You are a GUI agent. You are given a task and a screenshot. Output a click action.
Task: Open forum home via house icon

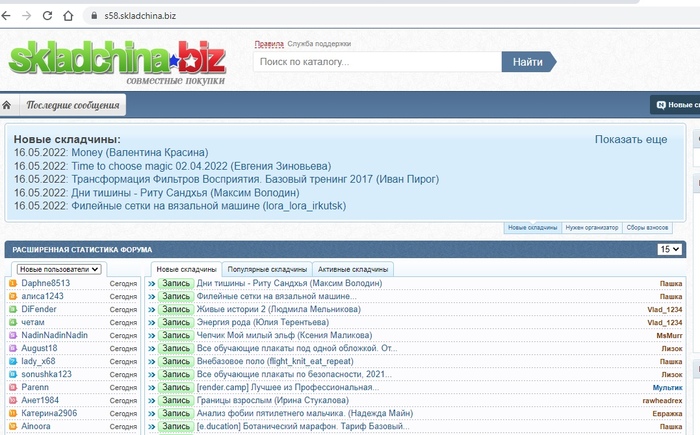(8, 105)
